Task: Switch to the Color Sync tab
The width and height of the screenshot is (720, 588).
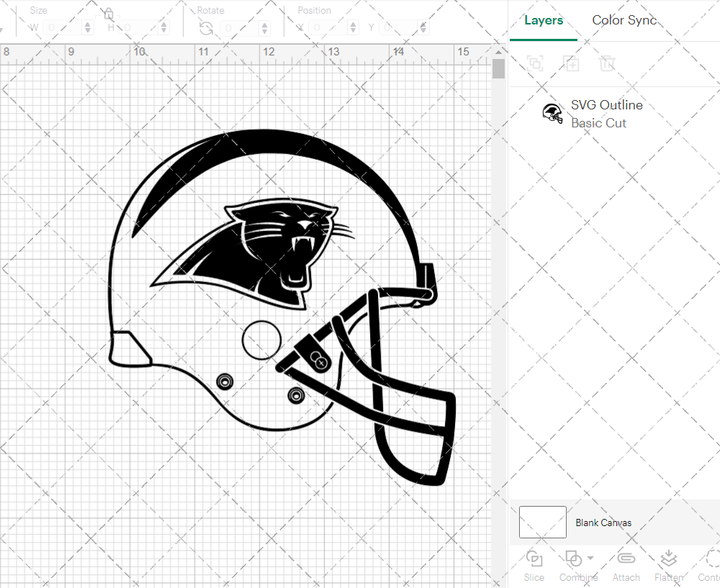Action: point(624,20)
